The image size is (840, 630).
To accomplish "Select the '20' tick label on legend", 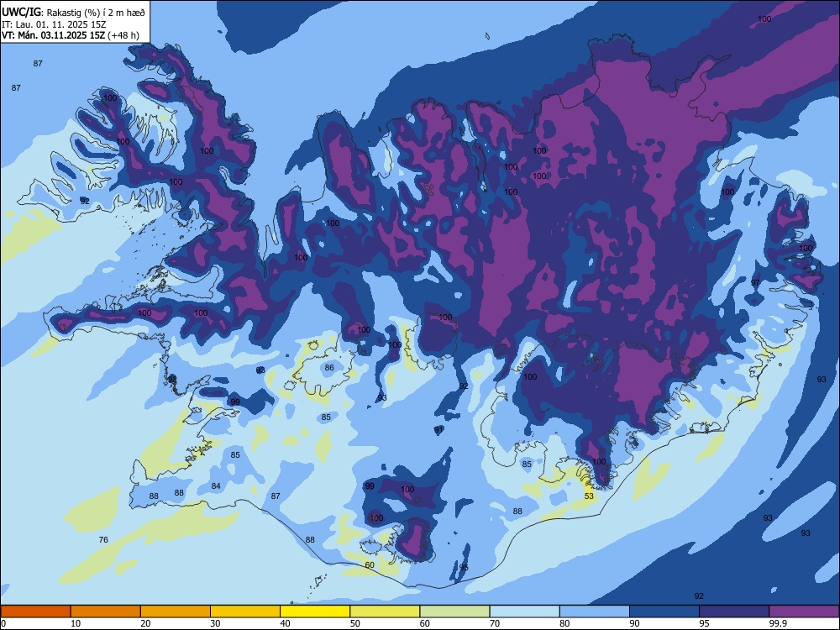I will point(145,623).
